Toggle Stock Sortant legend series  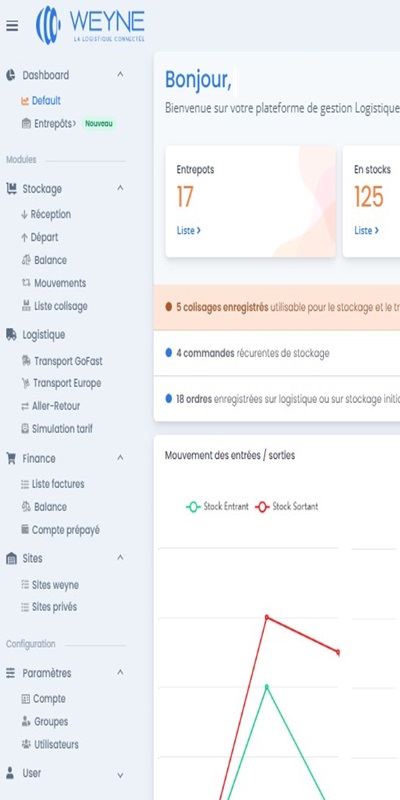click(287, 507)
